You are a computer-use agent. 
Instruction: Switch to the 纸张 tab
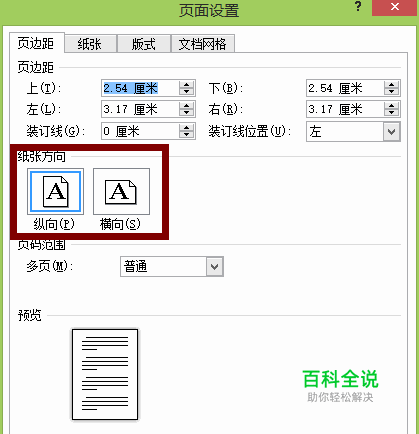(90, 44)
